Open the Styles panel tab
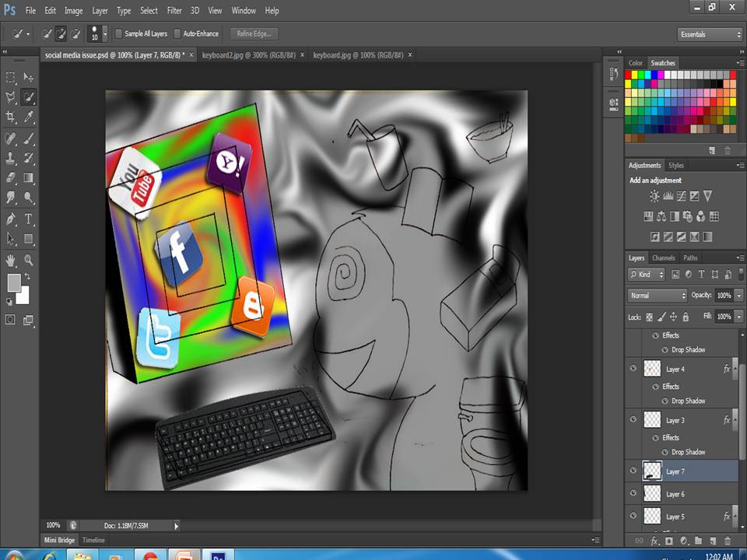The image size is (747, 560). point(676,165)
